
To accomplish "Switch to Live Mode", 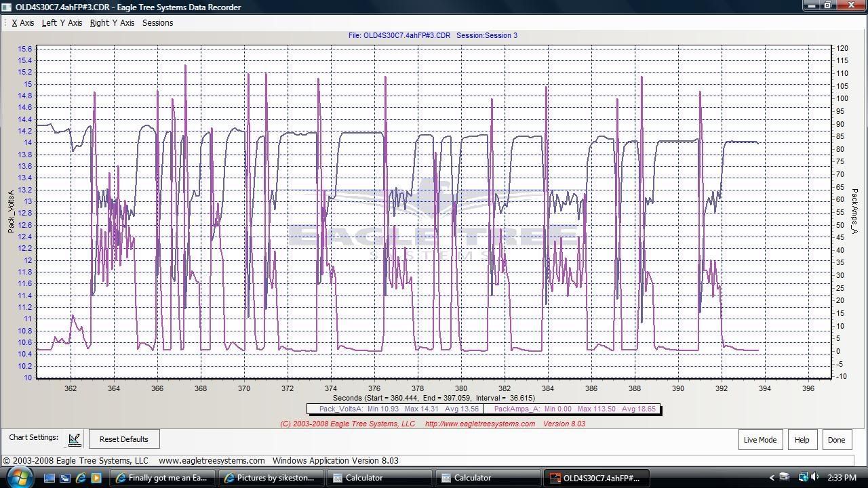I will [x=759, y=440].
